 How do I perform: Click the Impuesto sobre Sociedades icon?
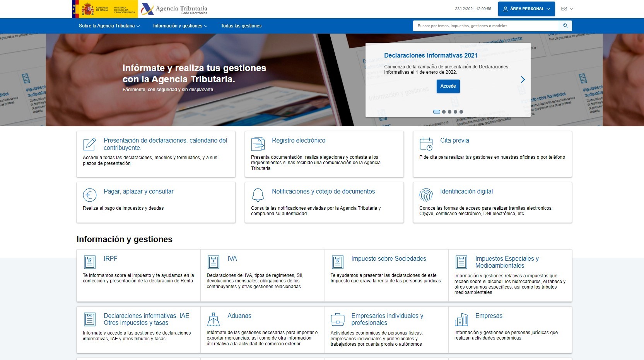[x=338, y=262]
